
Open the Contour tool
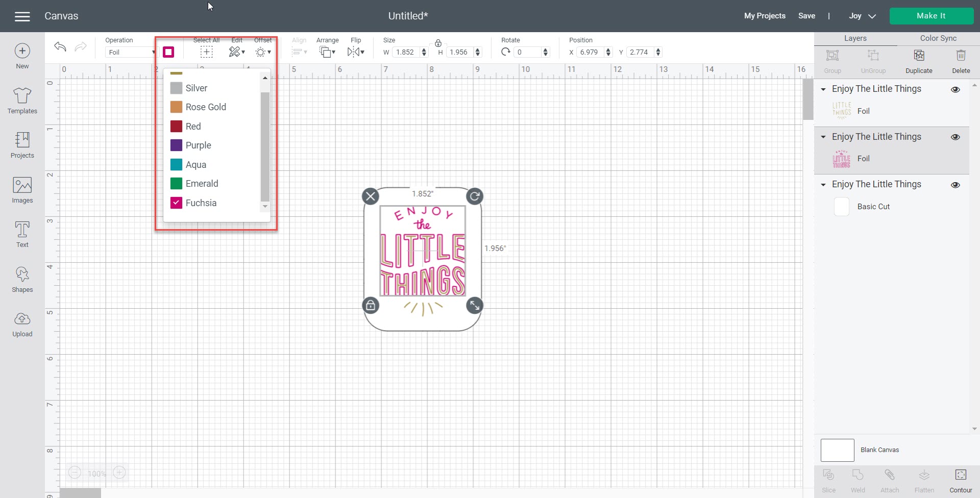coord(960,476)
